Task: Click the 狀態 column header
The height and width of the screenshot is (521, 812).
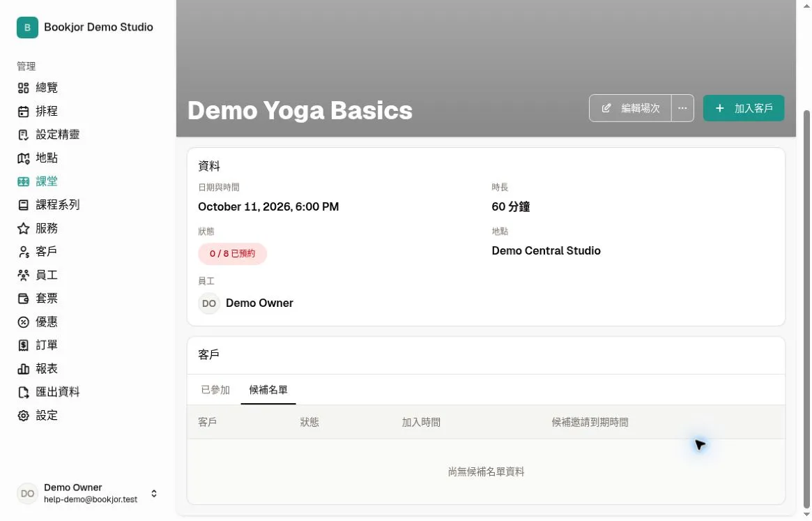Action: 309,423
